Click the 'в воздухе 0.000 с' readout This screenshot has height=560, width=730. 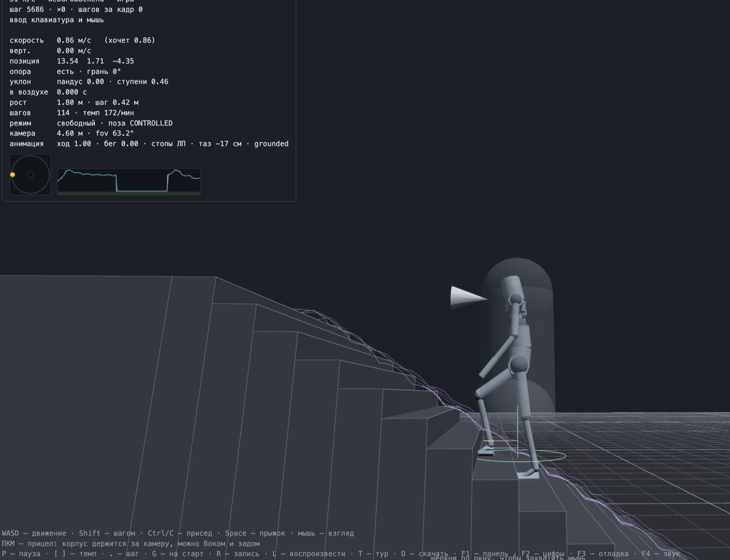(48, 92)
